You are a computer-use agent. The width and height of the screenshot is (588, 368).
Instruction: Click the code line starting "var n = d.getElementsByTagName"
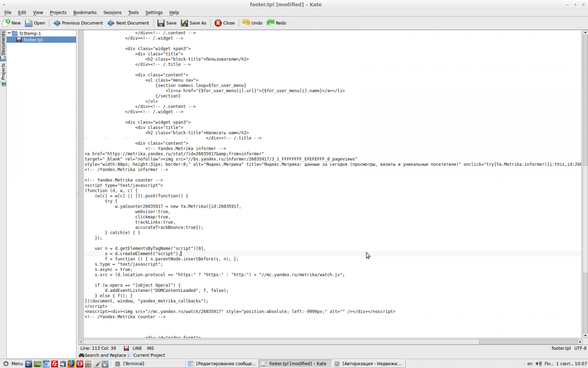click(x=150, y=248)
